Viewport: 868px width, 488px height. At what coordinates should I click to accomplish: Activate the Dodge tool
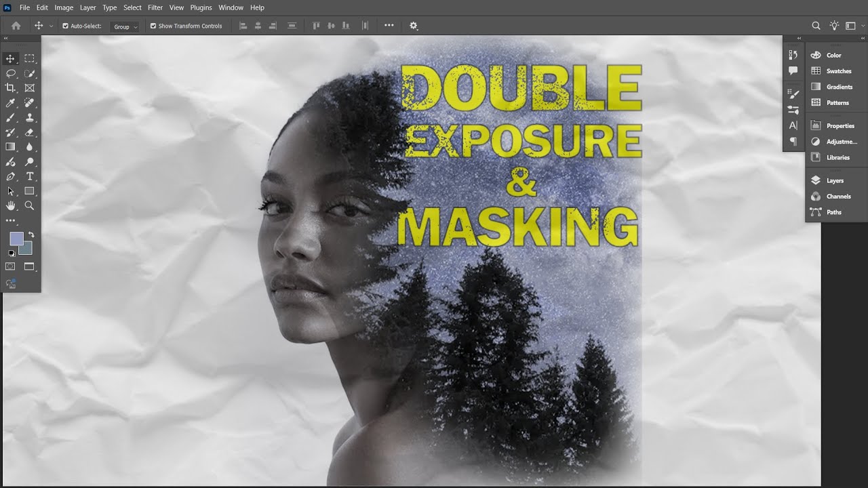click(x=30, y=162)
